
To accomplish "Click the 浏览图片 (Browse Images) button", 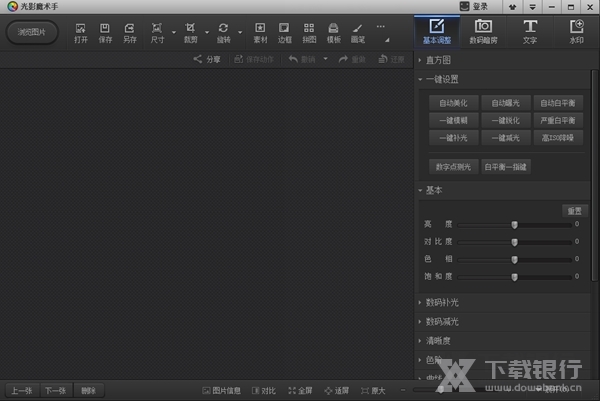I will (32, 32).
